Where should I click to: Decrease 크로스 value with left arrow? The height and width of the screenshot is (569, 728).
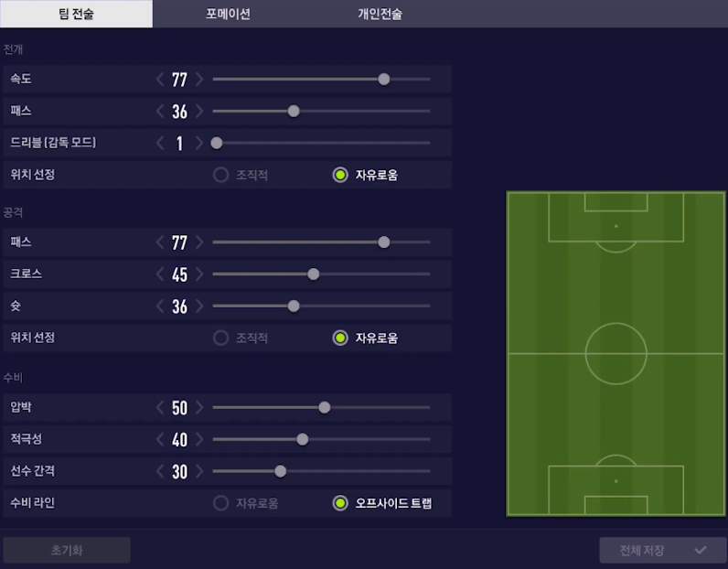[x=160, y=274]
